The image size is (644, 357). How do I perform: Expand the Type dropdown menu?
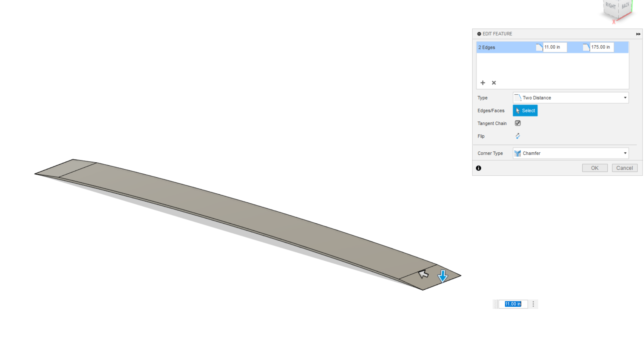[x=625, y=98]
